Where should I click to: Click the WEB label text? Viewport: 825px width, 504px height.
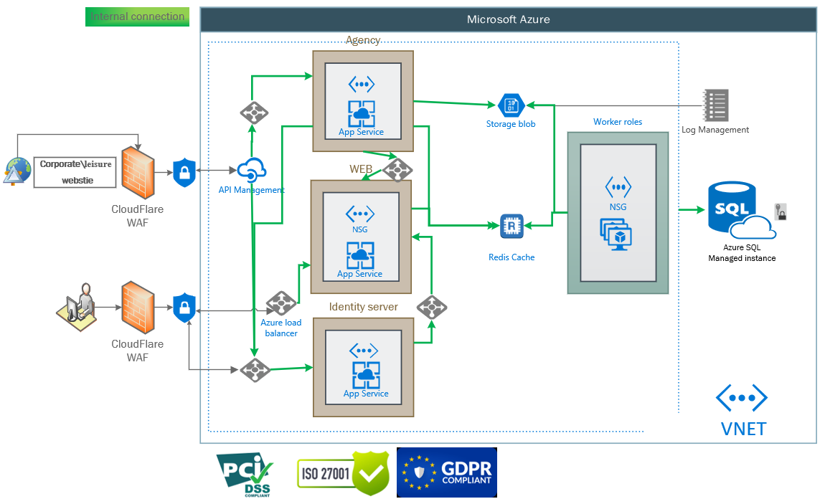[361, 169]
